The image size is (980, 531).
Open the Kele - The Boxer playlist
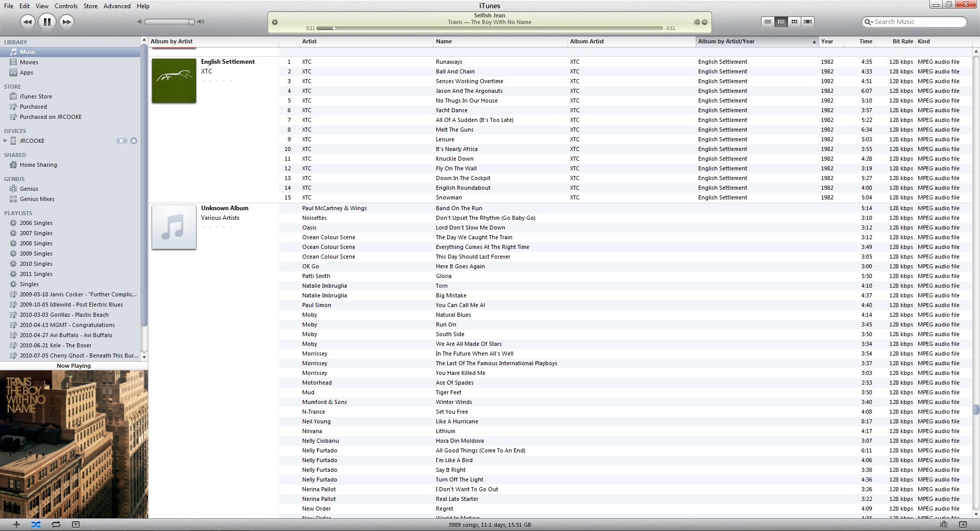(x=70, y=345)
